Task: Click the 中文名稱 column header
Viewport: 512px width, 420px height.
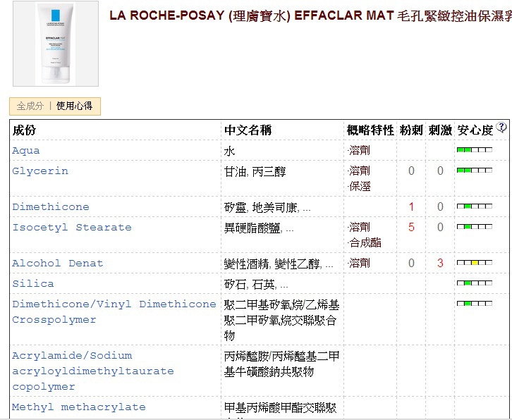Action: [248, 130]
